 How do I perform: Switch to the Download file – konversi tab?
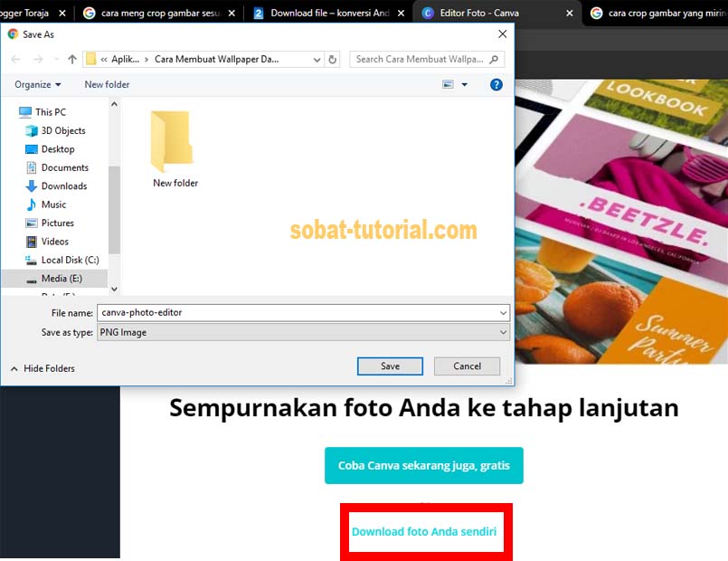coord(327,13)
